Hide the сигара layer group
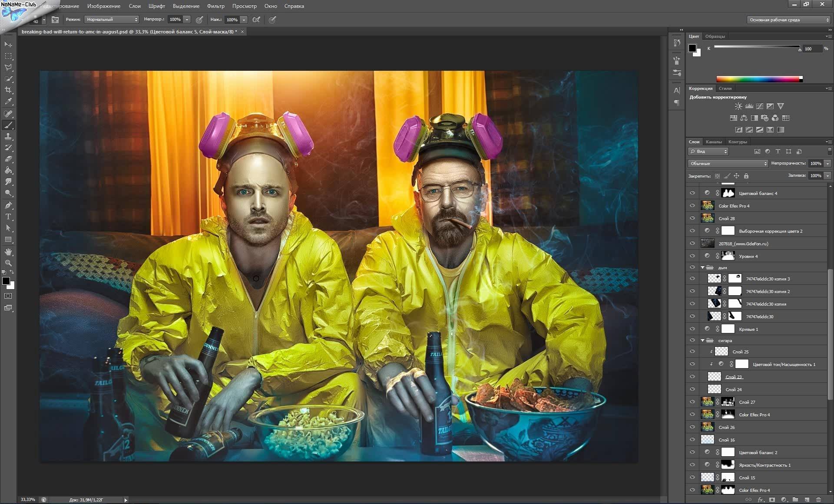Image resolution: width=834 pixels, height=504 pixels. pos(692,340)
